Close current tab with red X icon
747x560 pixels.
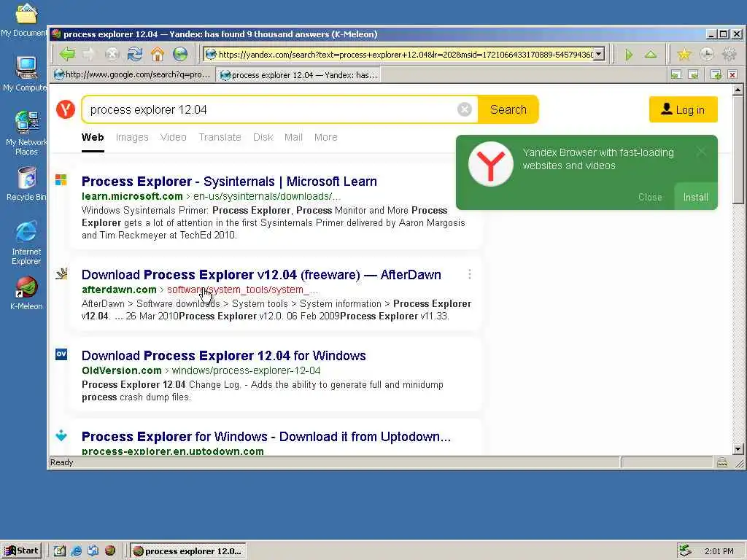pyautogui.click(x=732, y=74)
